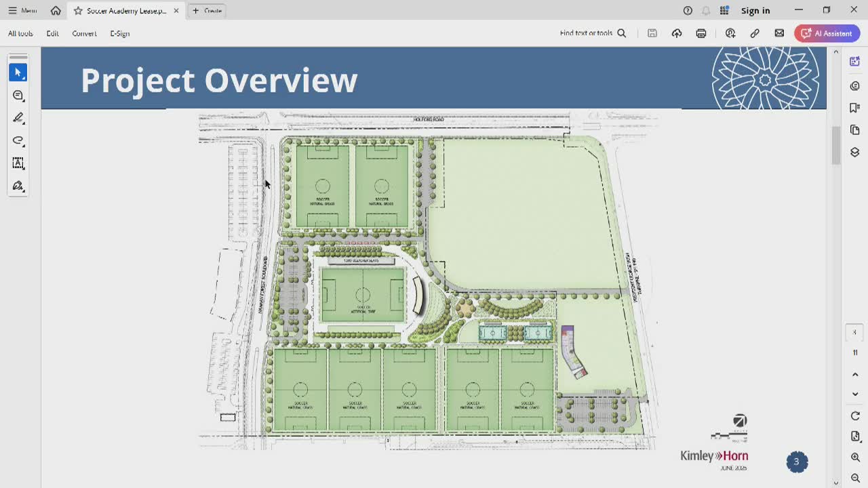Go to the Home view

pos(56,10)
